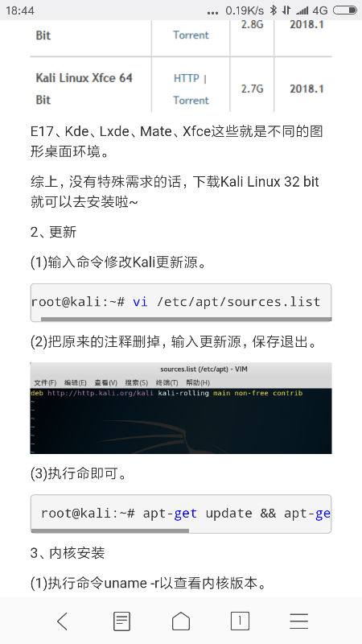The width and height of the screenshot is (362, 644).
Task: Tap the 4G signal strength icon
Action: (x=302, y=10)
